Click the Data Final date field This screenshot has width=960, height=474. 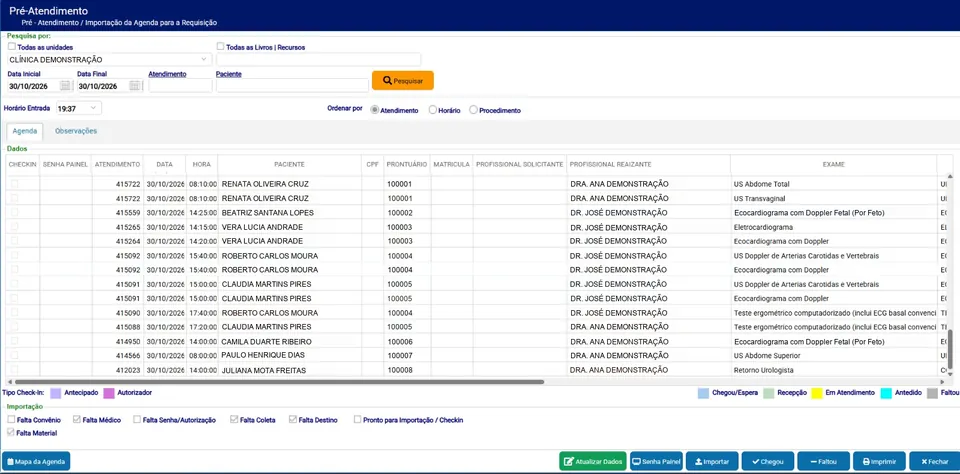(103, 86)
